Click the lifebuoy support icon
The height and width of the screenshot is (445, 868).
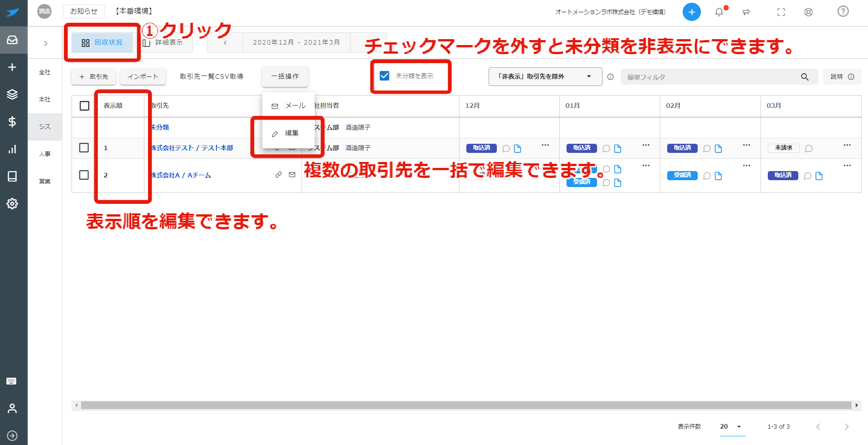pyautogui.click(x=808, y=12)
